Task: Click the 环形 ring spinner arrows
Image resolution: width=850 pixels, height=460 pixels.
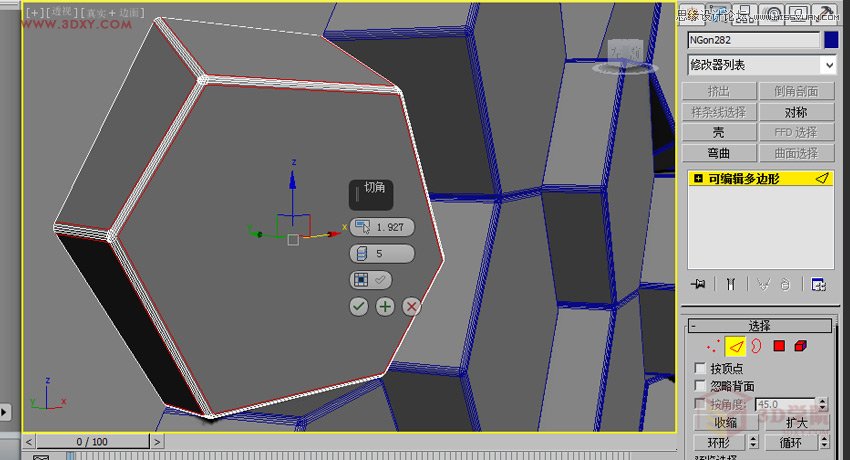Action: 754,443
